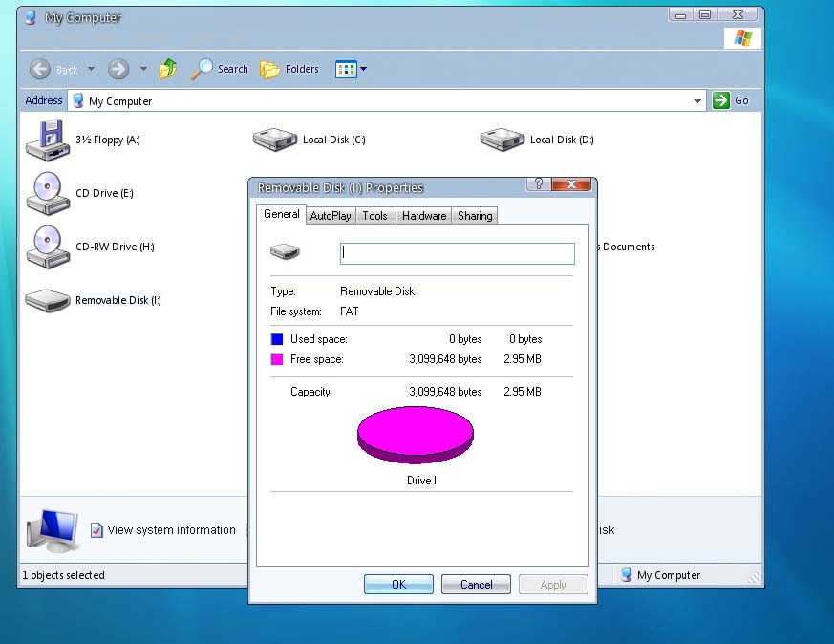This screenshot has width=834, height=644.
Task: Click the help question mark button
Action: [x=539, y=184]
